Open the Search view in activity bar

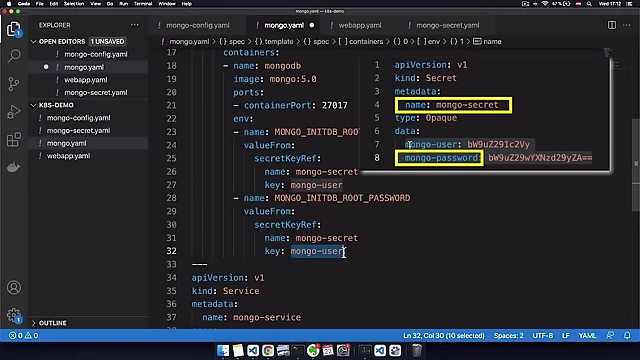point(14,56)
